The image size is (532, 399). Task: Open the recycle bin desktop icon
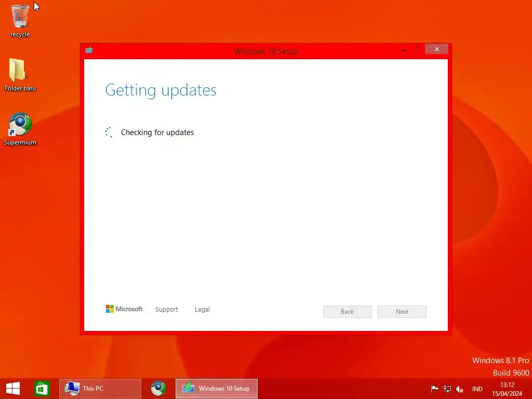[x=20, y=20]
